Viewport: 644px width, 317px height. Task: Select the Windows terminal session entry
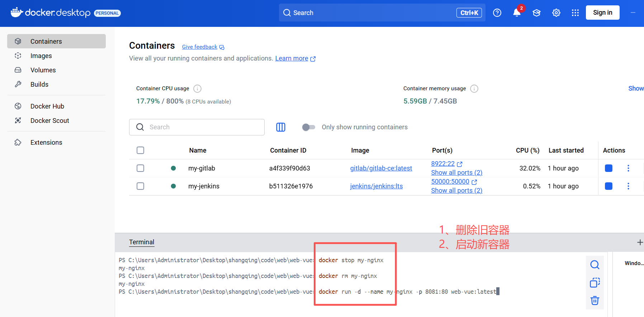(x=634, y=263)
